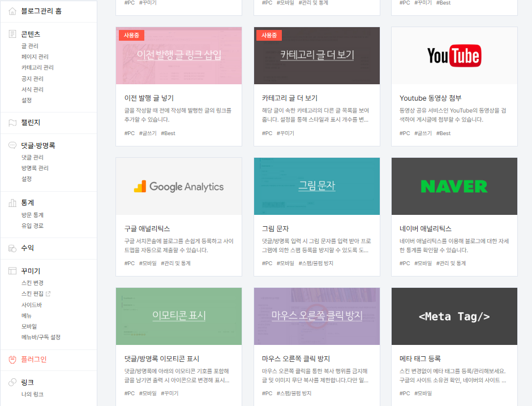The height and width of the screenshot is (406, 532).
Task: Open 챌린지 menu heading
Action: pyautogui.click(x=31, y=123)
